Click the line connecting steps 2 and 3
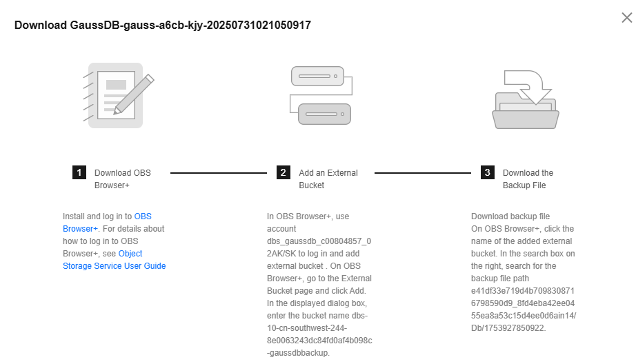 (x=423, y=173)
